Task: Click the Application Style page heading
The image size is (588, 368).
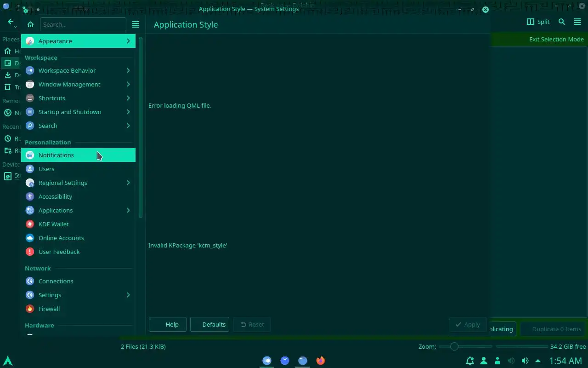Action: (x=186, y=24)
